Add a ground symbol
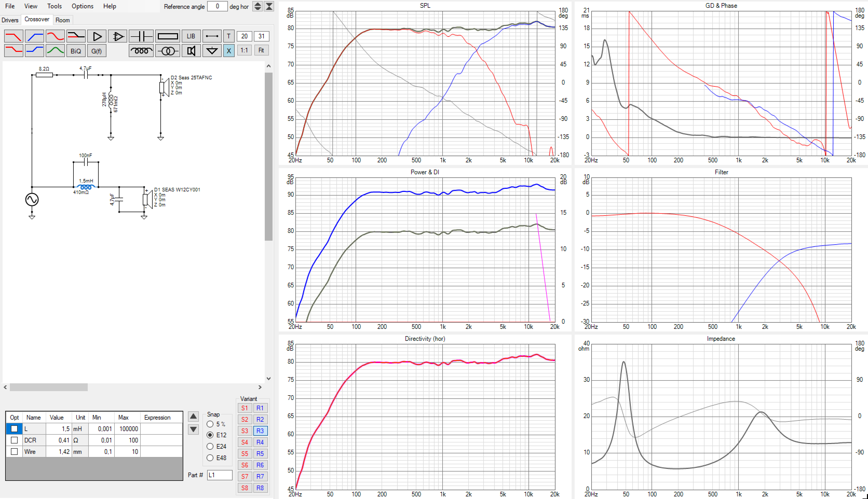 coord(212,51)
